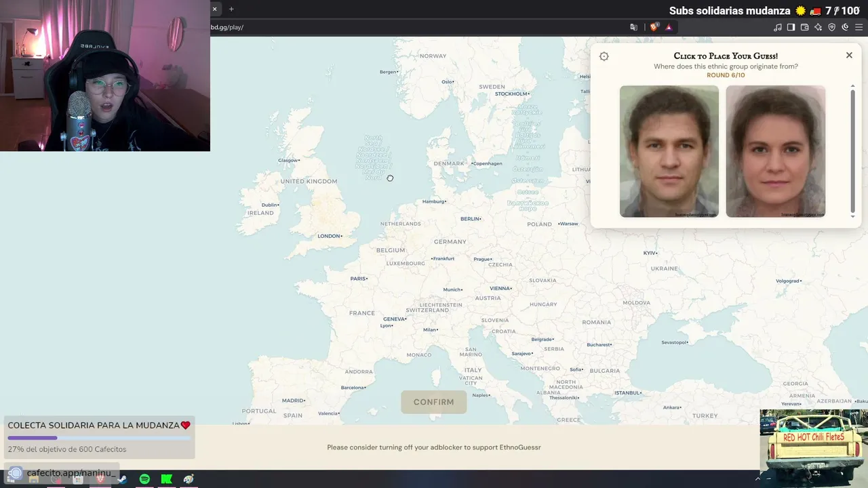Click the Milan label on the map

430,329
